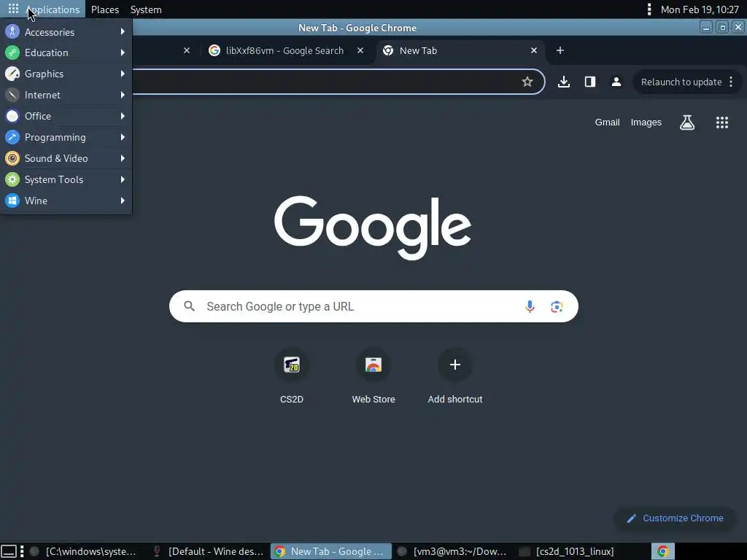
Task: Open the Sound & Video submenu
Action: pos(66,158)
